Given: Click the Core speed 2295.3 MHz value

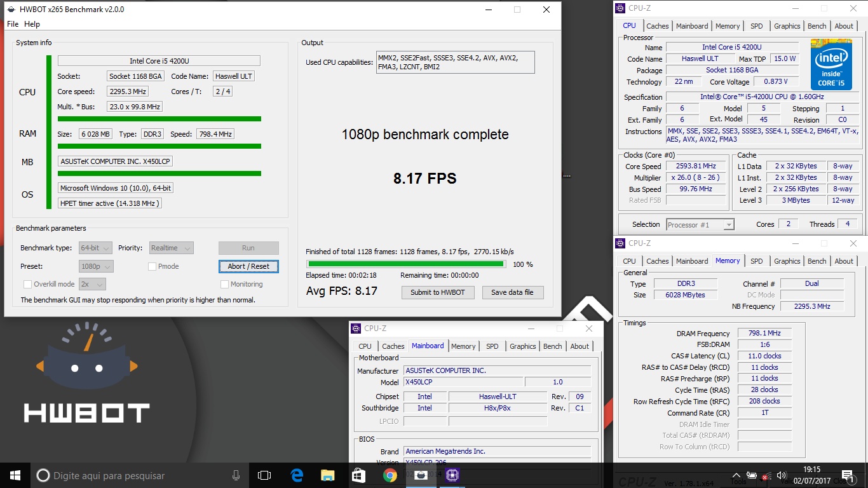Looking at the screenshot, I should click(x=128, y=91).
